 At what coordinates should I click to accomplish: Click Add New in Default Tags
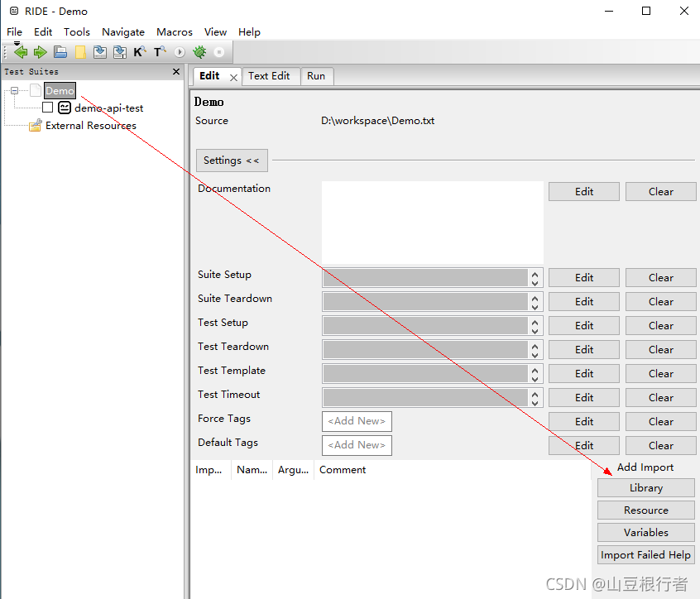pos(357,445)
